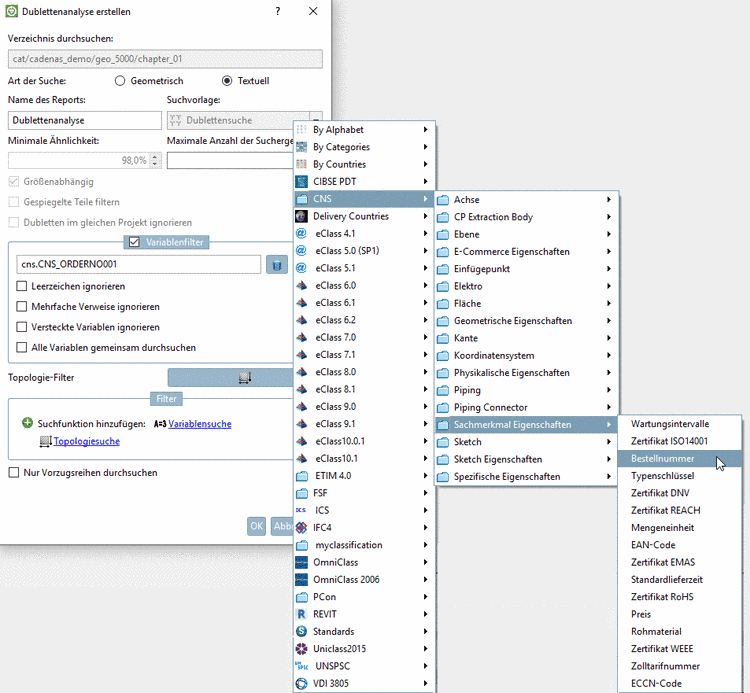Click the Name des Reports input field
Screen dimensions: 750x693
point(85,121)
